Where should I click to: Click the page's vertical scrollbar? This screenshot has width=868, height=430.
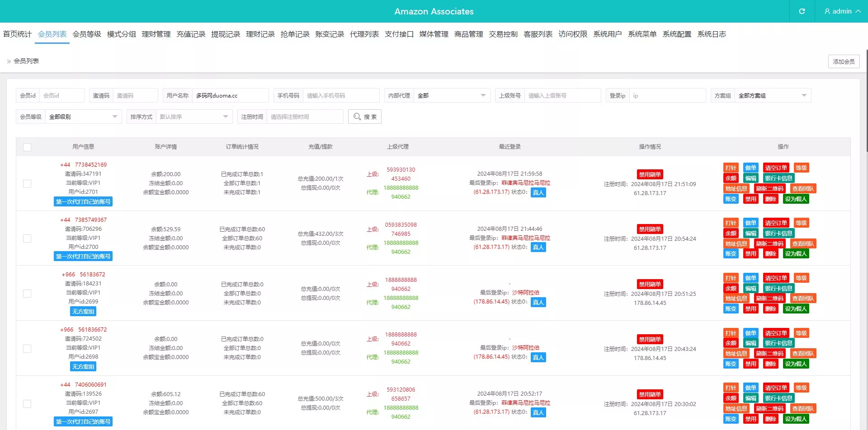coord(866,104)
